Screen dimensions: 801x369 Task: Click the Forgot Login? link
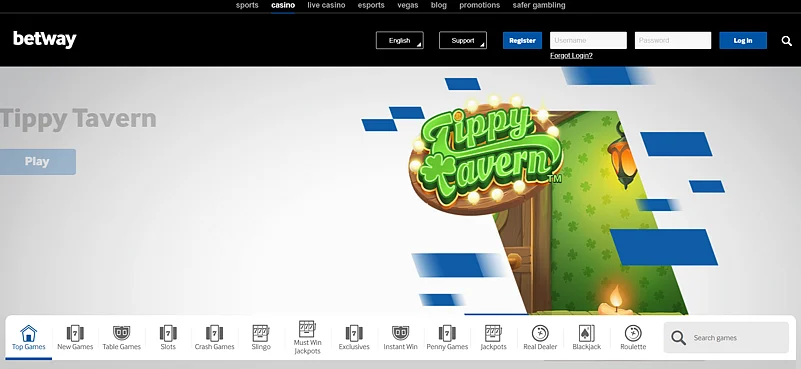pyautogui.click(x=571, y=55)
